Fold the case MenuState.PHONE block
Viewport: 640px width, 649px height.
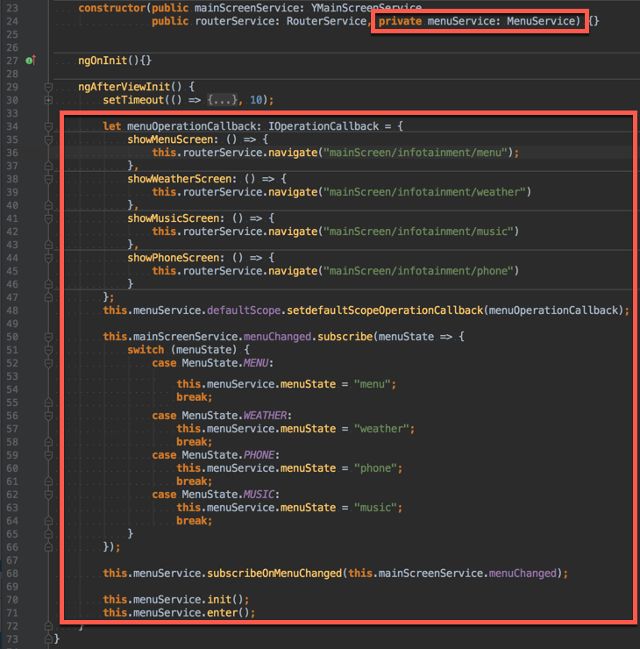(48, 455)
